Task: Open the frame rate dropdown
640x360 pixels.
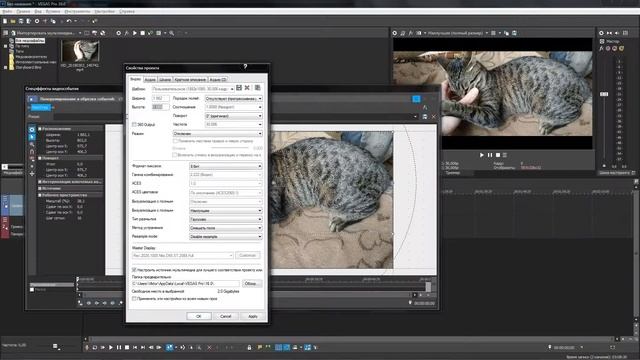Action: click(x=233, y=124)
